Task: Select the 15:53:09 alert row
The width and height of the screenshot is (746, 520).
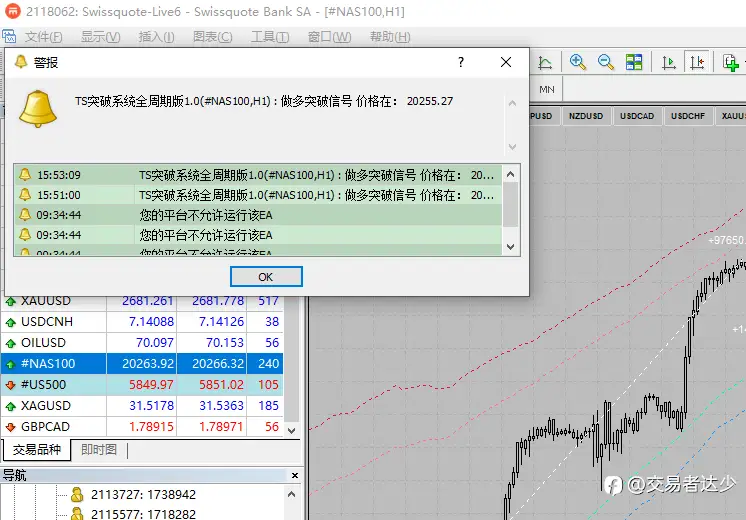Action: coord(257,175)
